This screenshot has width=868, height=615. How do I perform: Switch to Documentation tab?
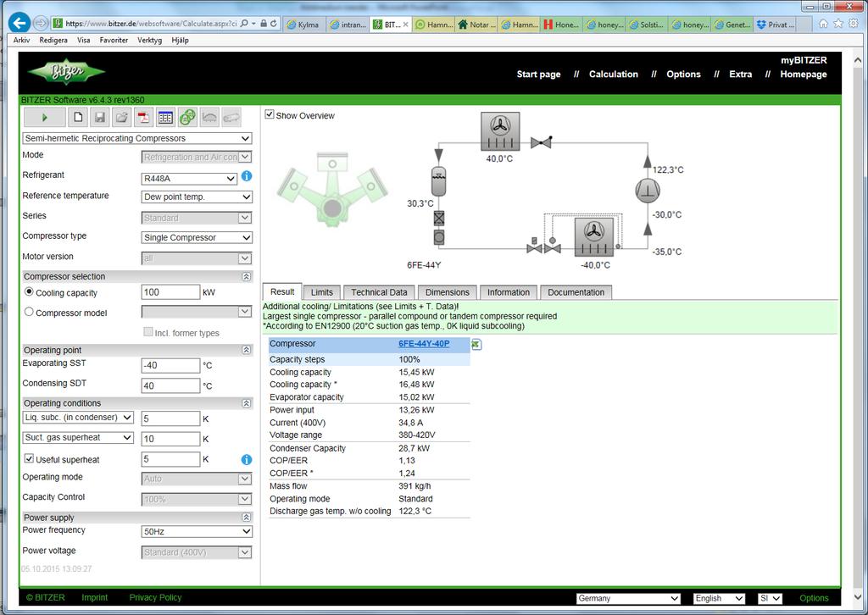point(576,292)
